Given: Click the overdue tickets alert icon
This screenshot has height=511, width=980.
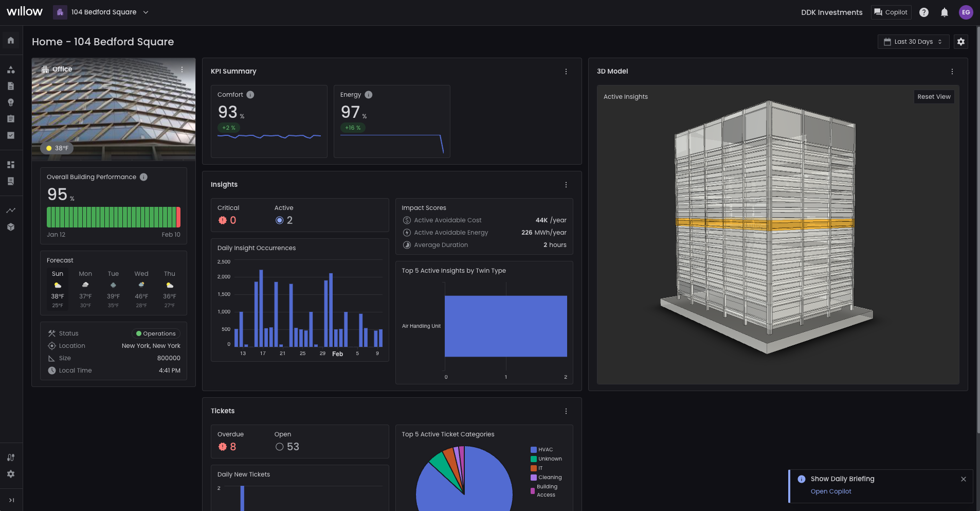Looking at the screenshot, I should pyautogui.click(x=223, y=447).
